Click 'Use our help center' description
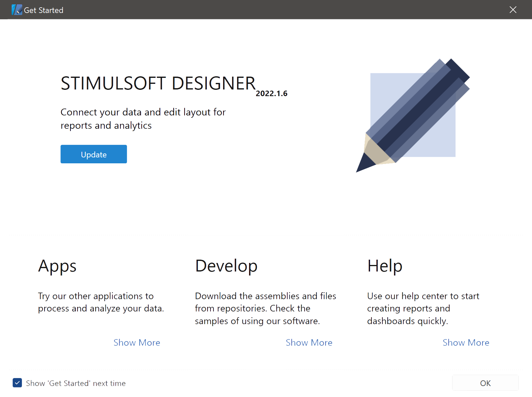Screen dimensions: 532x397 point(423,309)
